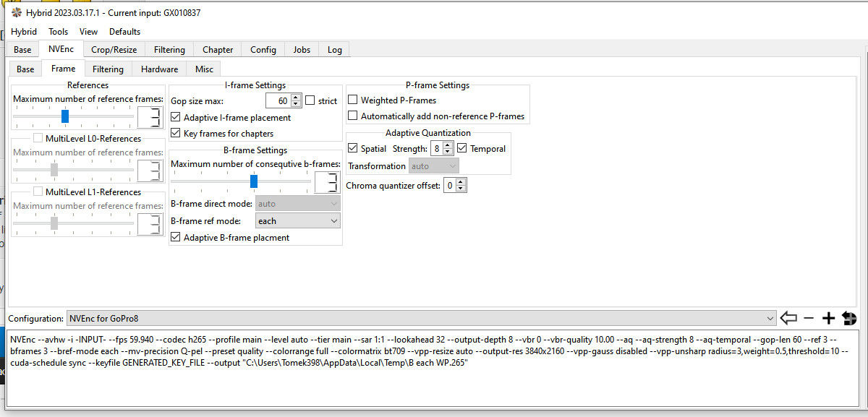Increase Gop size max with up arrow
This screenshot has width=868, height=417.
(x=295, y=98)
